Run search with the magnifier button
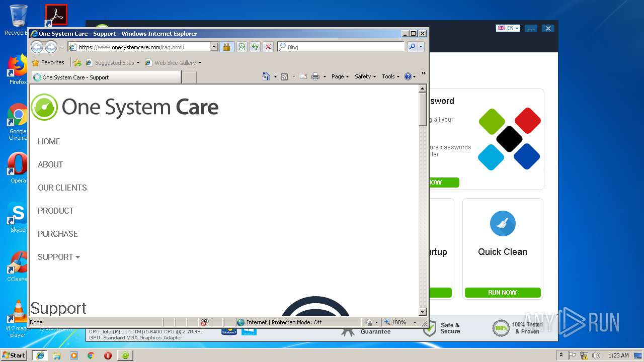 tap(412, 47)
